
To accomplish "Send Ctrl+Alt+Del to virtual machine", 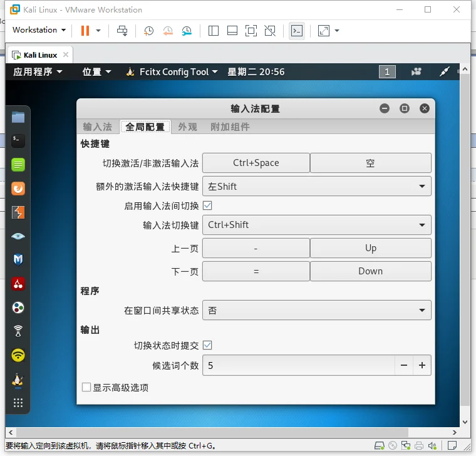I will [122, 30].
